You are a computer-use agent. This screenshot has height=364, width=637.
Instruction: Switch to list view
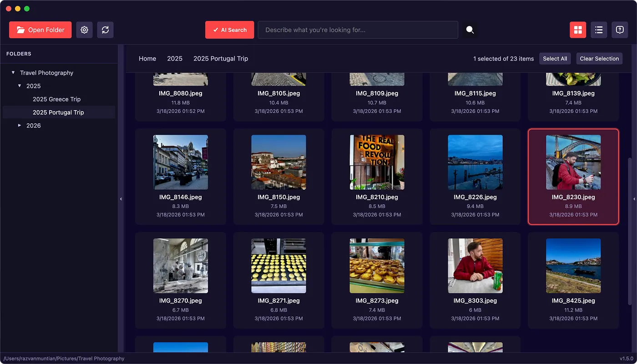(x=599, y=30)
